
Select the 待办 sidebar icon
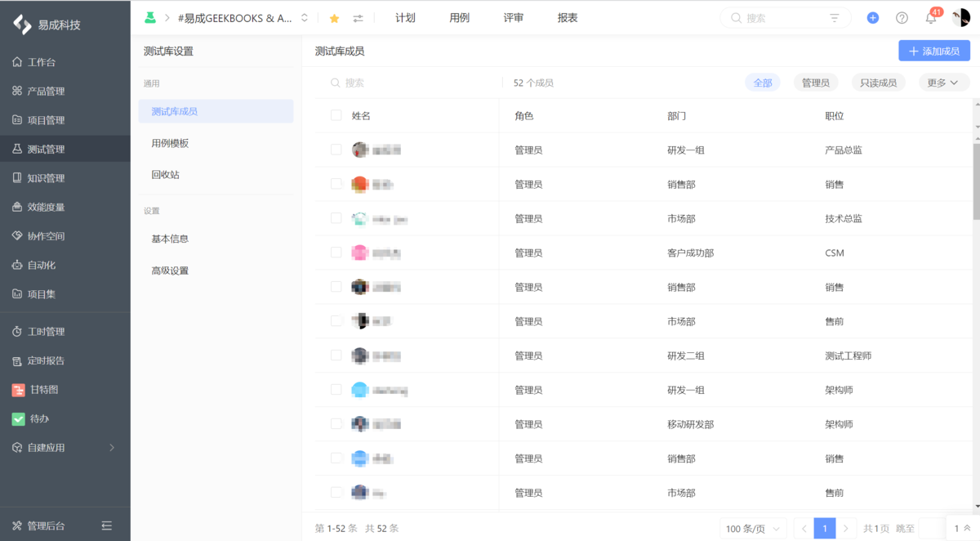(18, 418)
